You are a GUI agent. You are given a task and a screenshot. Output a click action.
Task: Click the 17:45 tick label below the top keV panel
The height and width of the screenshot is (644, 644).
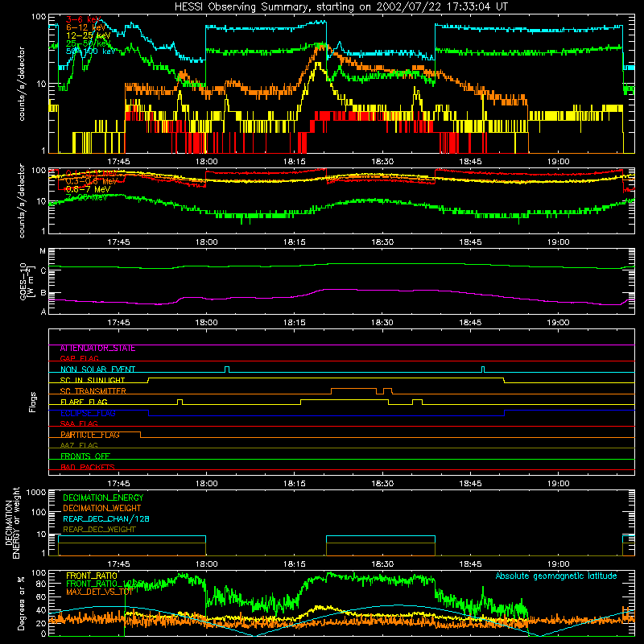(x=118, y=162)
